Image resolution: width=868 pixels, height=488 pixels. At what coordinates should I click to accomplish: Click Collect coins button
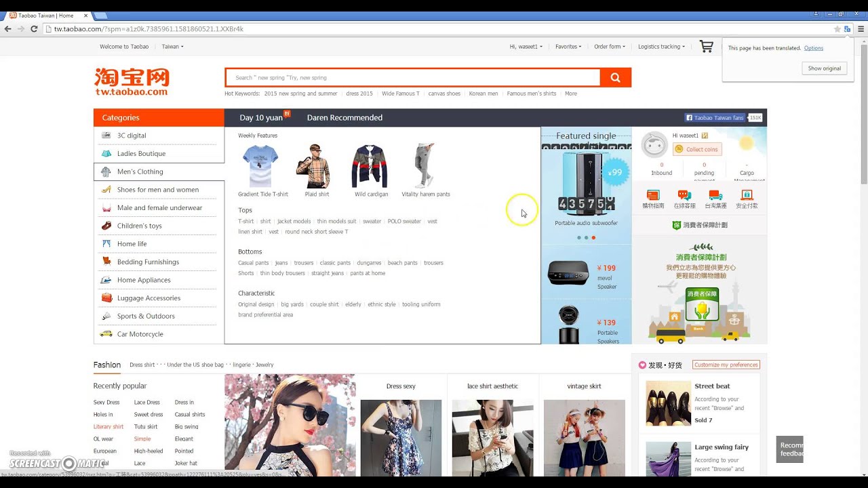coord(697,149)
